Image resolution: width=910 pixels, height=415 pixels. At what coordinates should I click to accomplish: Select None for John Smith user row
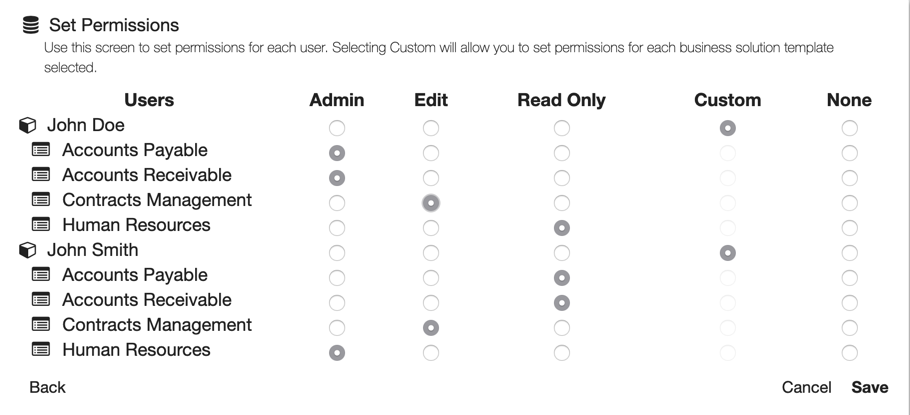[849, 253]
